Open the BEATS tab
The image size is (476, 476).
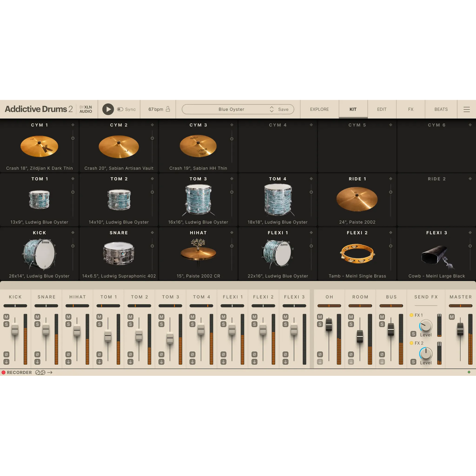pyautogui.click(x=441, y=109)
